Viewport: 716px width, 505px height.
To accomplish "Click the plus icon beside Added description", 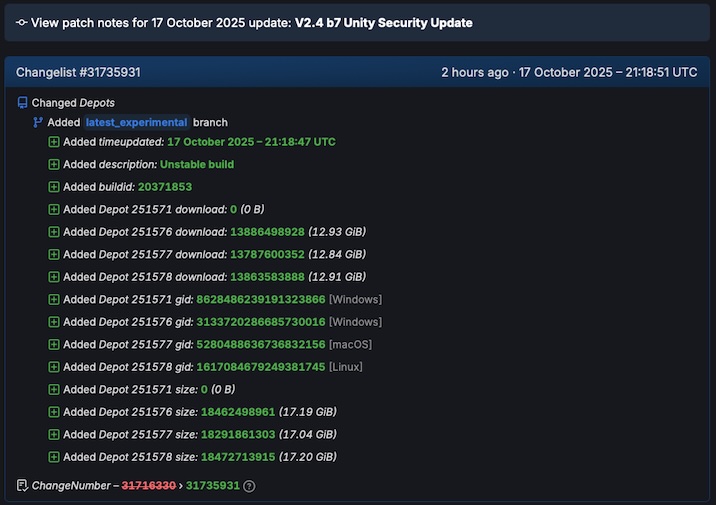I will pos(54,164).
